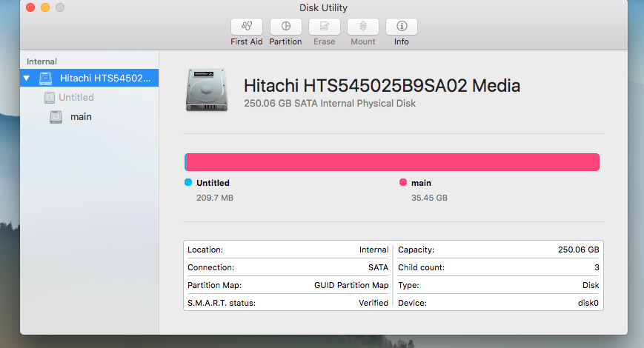
Task: Click the Child count value 3
Action: [597, 267]
